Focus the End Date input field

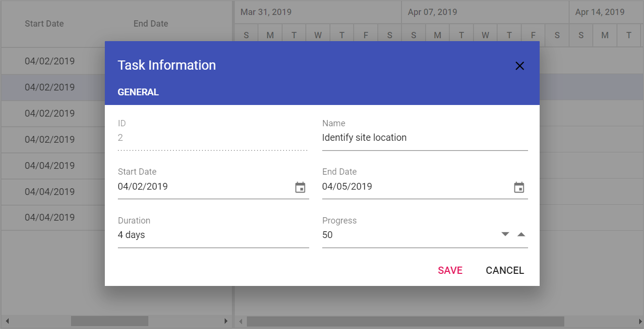pos(416,187)
